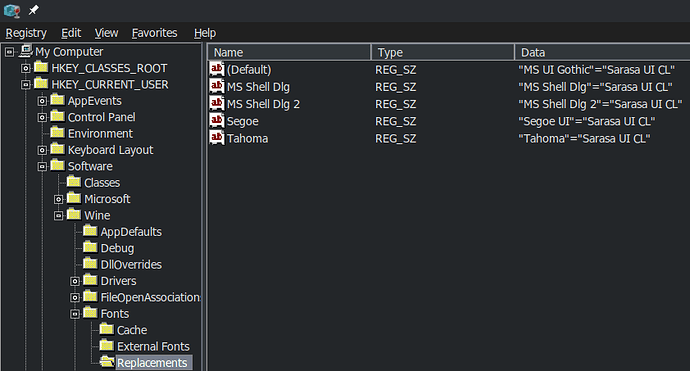Click the AppDefaults folder icon
This screenshot has height=371, width=690.
click(x=90, y=231)
